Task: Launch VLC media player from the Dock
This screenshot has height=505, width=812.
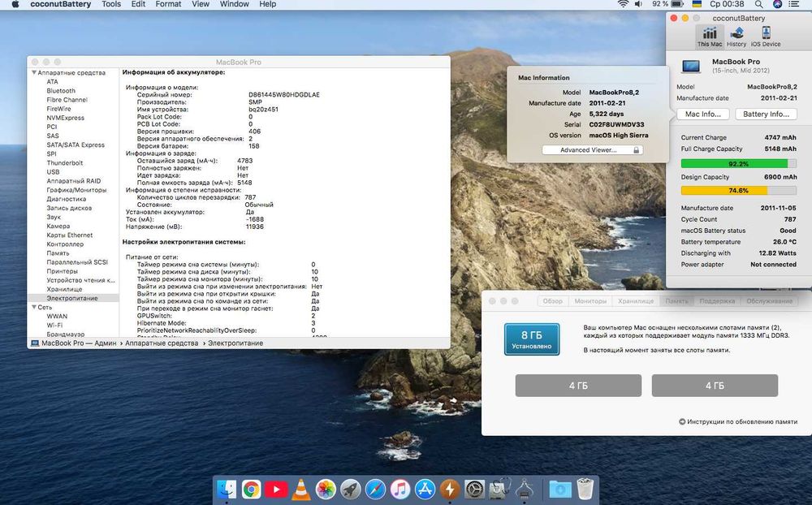Action: click(301, 489)
